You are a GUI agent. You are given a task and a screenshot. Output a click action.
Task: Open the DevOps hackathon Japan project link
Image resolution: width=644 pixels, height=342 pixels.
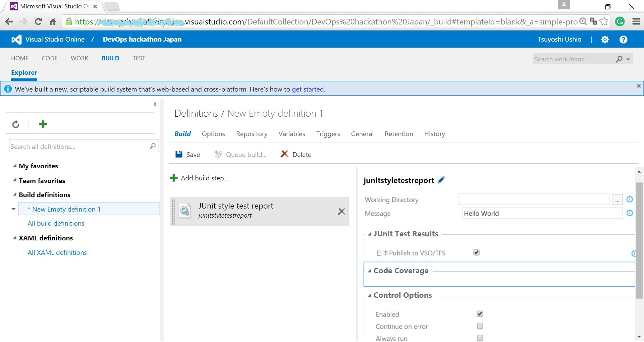point(142,39)
